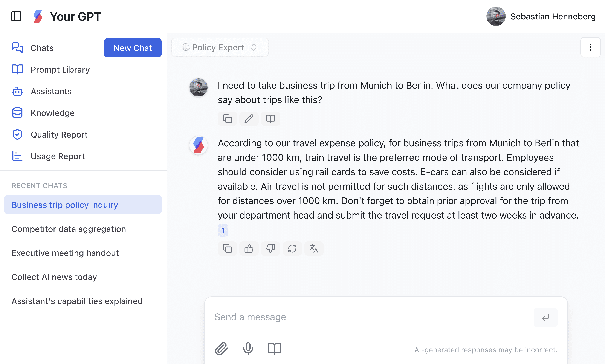The width and height of the screenshot is (605, 364).
Task: Click the thumbs up on the response
Action: tap(249, 249)
